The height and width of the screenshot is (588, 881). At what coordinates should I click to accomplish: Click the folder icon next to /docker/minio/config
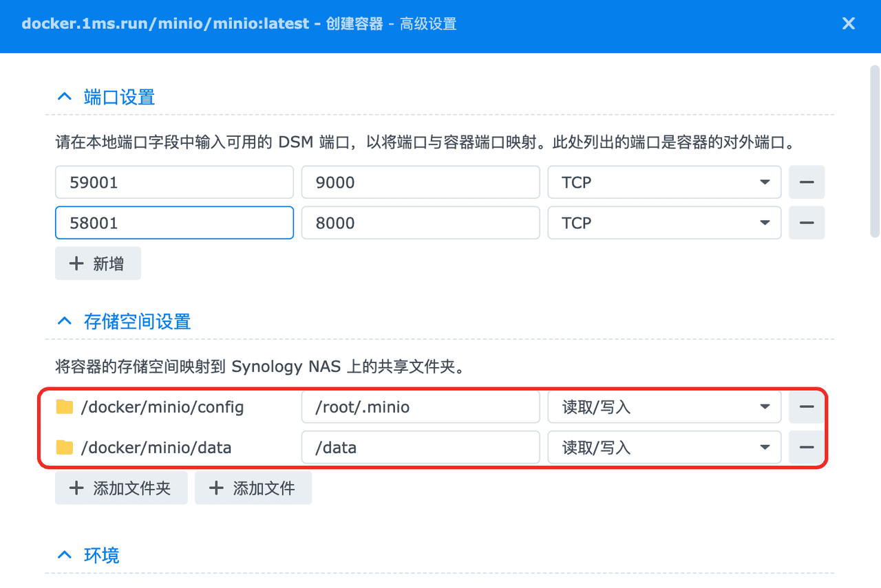(x=65, y=406)
